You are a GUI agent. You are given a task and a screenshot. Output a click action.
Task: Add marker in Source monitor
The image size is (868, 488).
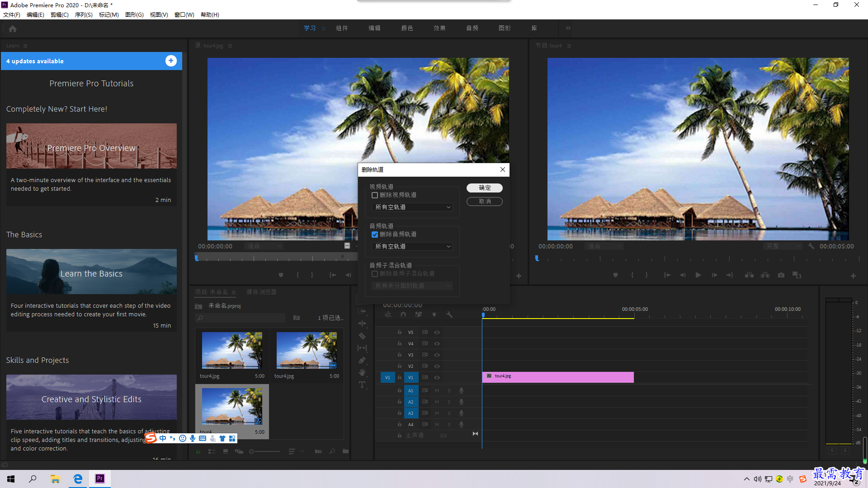(281, 275)
